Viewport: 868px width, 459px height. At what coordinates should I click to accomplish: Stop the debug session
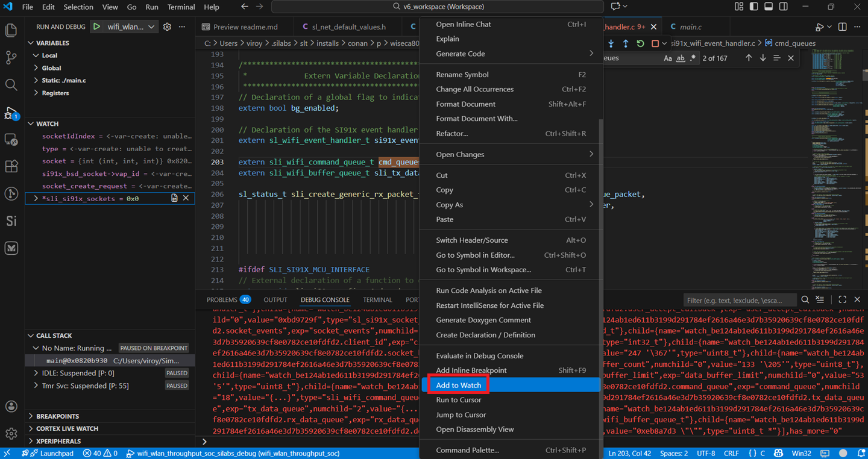point(656,43)
